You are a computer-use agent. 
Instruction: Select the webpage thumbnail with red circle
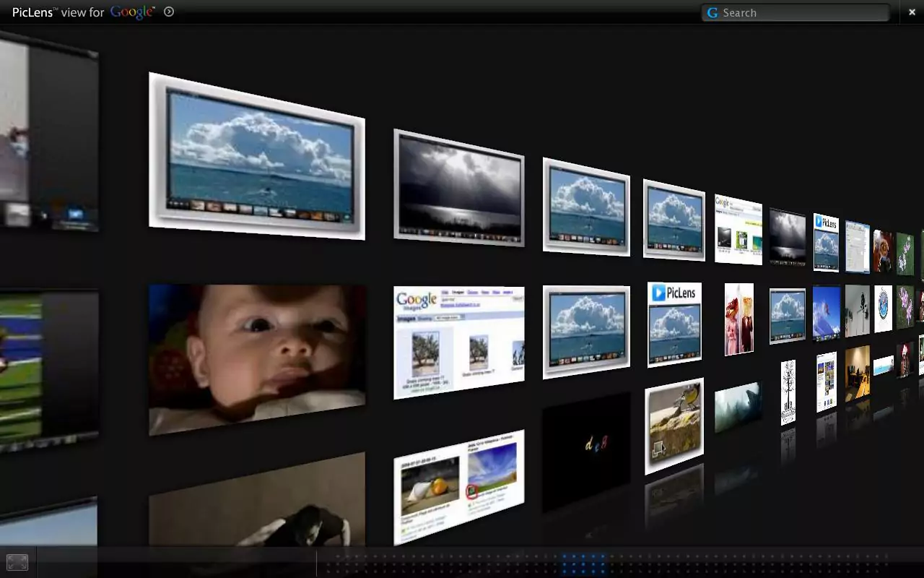pyautogui.click(x=459, y=486)
